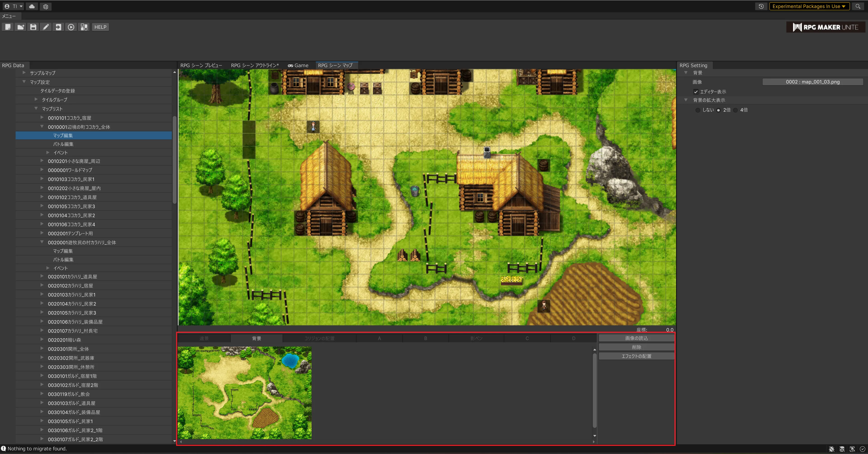Click the save floppy disk icon
This screenshot has width=868, height=454.
(x=33, y=27)
